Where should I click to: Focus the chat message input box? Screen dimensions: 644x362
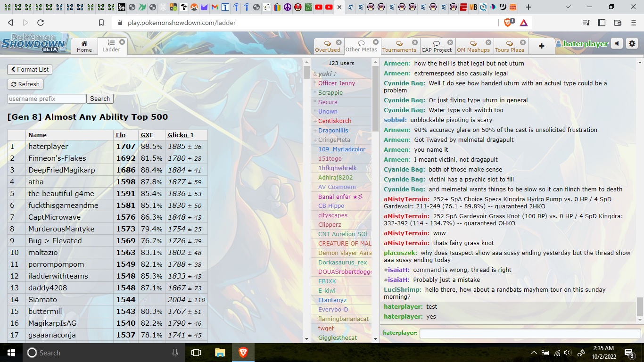[530, 333]
